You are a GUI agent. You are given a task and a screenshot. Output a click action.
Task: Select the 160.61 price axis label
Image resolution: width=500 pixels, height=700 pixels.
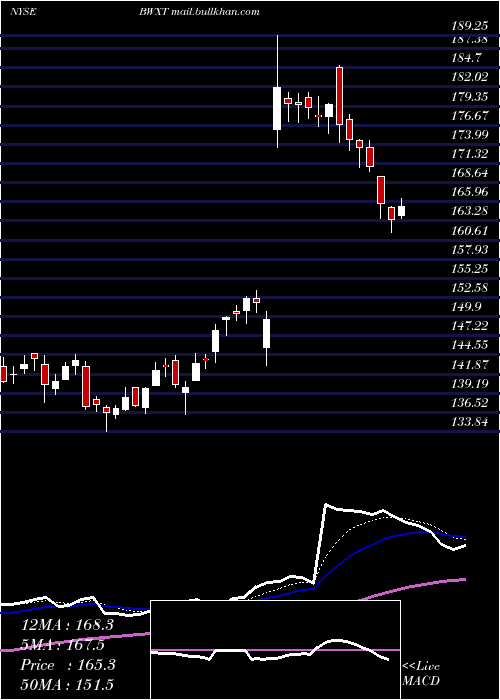(470, 231)
